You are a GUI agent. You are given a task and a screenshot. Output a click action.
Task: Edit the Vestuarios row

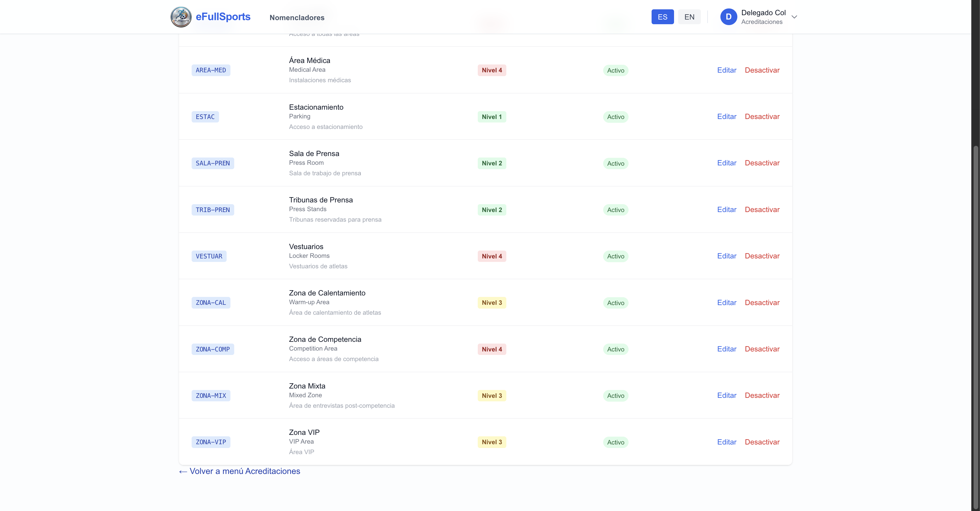[726, 256]
